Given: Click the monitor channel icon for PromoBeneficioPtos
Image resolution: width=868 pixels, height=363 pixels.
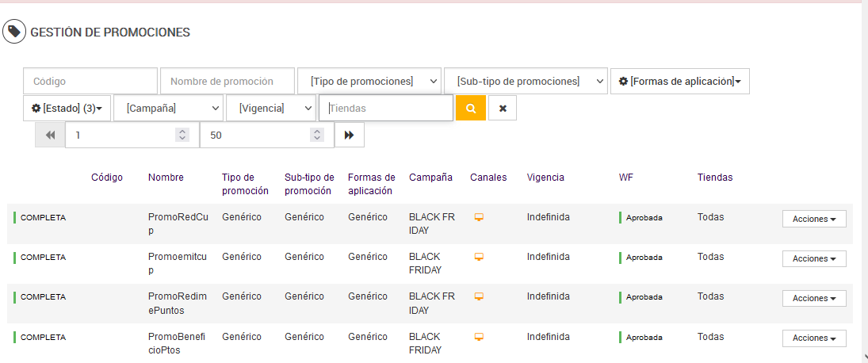Looking at the screenshot, I should tap(479, 336).
